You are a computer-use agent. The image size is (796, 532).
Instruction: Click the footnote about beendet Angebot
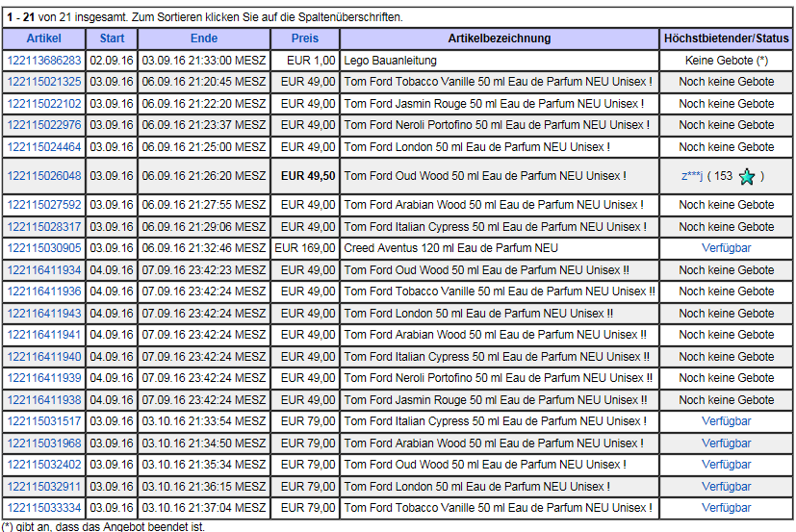(104, 527)
